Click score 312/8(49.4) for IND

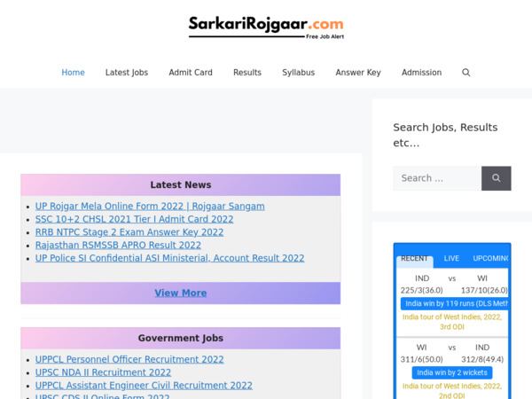pos(482,359)
